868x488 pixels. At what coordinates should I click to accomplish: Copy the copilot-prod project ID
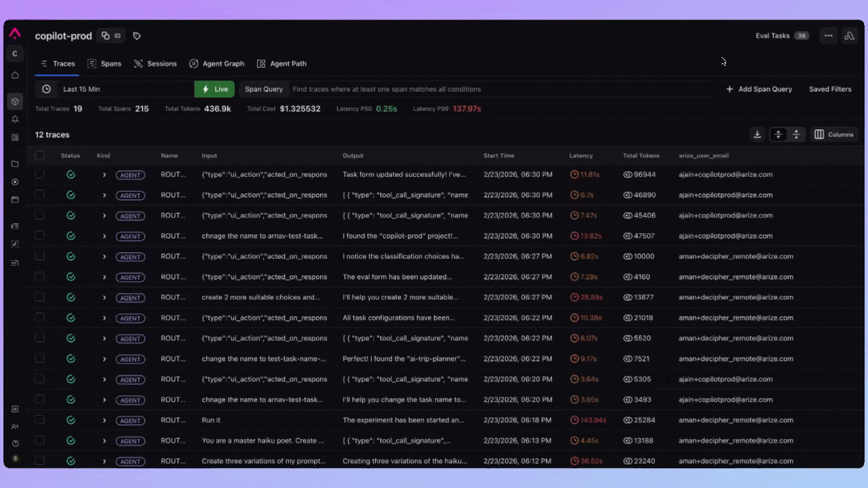point(112,36)
